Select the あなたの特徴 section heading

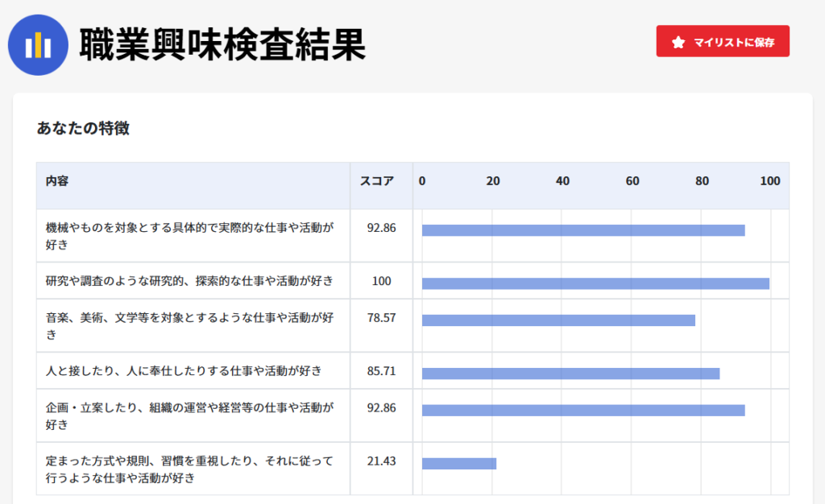(x=83, y=128)
